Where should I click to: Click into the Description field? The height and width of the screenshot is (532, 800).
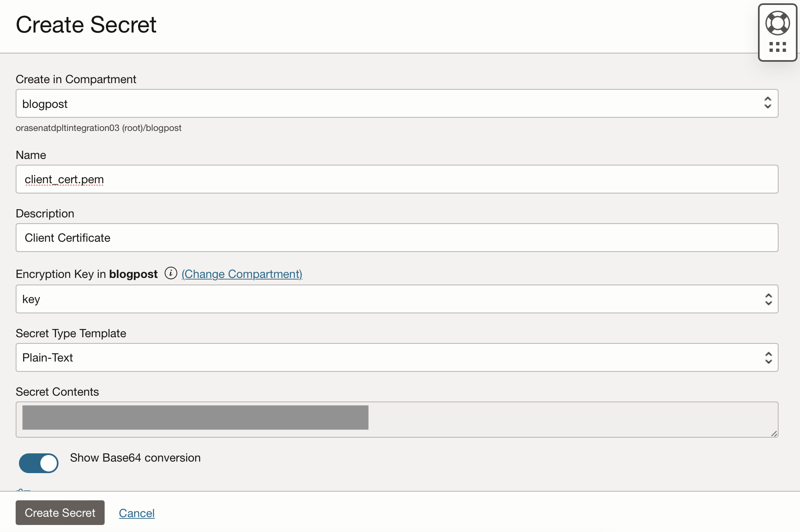397,238
